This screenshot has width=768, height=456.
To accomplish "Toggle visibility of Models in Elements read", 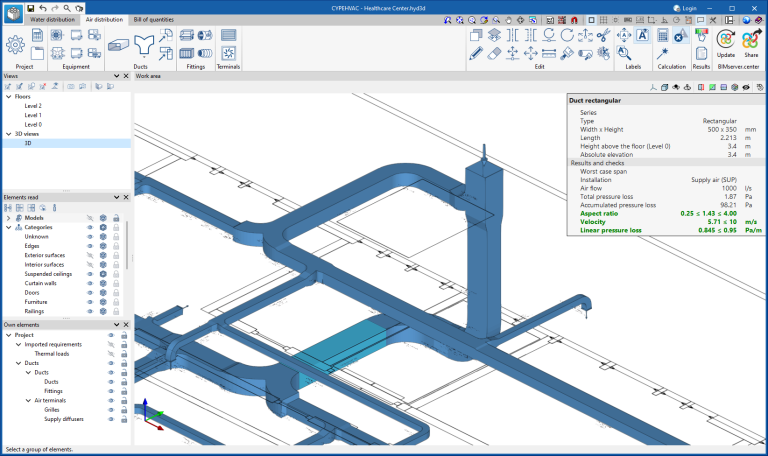I will [90, 218].
